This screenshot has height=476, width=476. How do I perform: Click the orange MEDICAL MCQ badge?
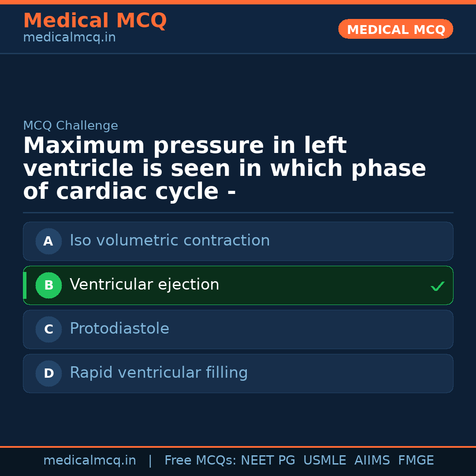tap(395, 30)
